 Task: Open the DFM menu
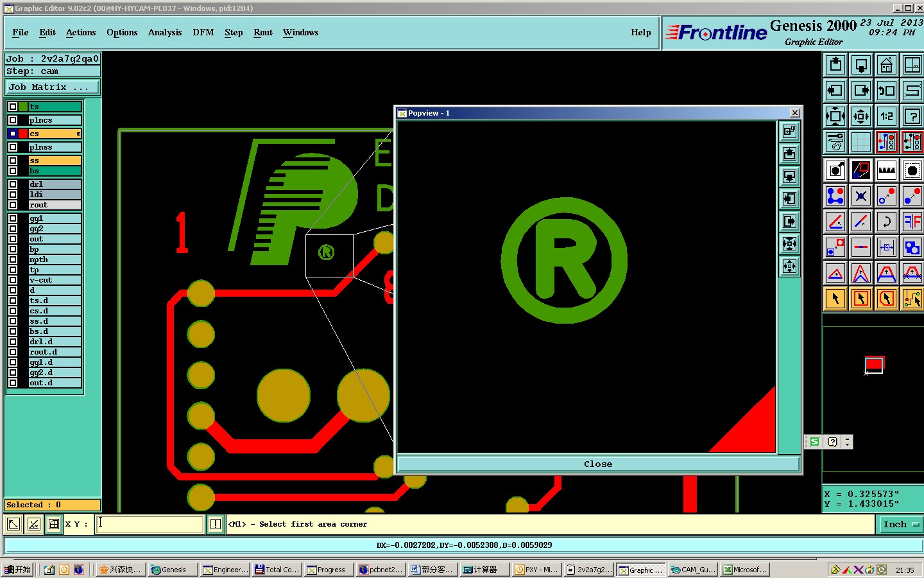click(203, 32)
